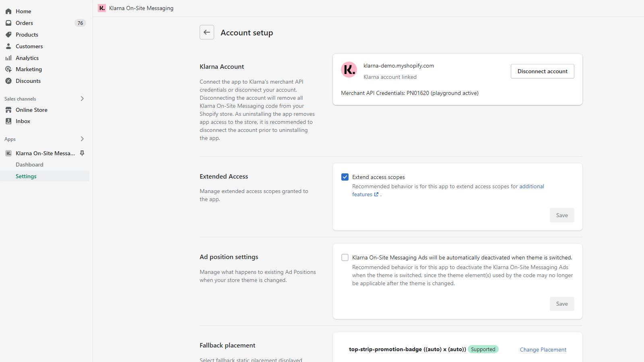The image size is (644, 362).
Task: Click the Change Placement link
Action: [x=543, y=350]
